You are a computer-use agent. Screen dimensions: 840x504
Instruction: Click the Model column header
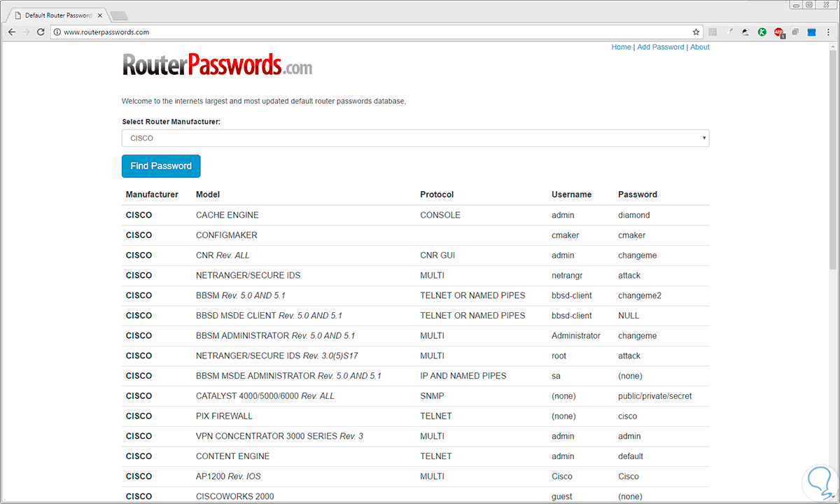pos(208,195)
